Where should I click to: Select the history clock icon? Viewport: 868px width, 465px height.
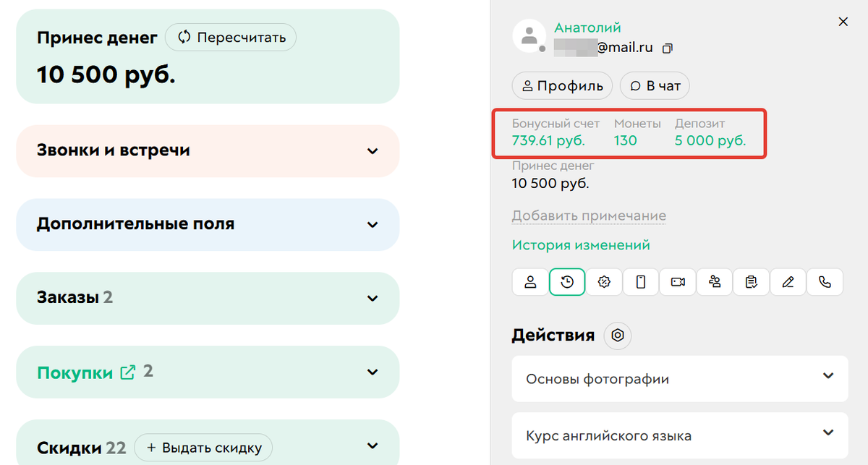click(x=567, y=282)
